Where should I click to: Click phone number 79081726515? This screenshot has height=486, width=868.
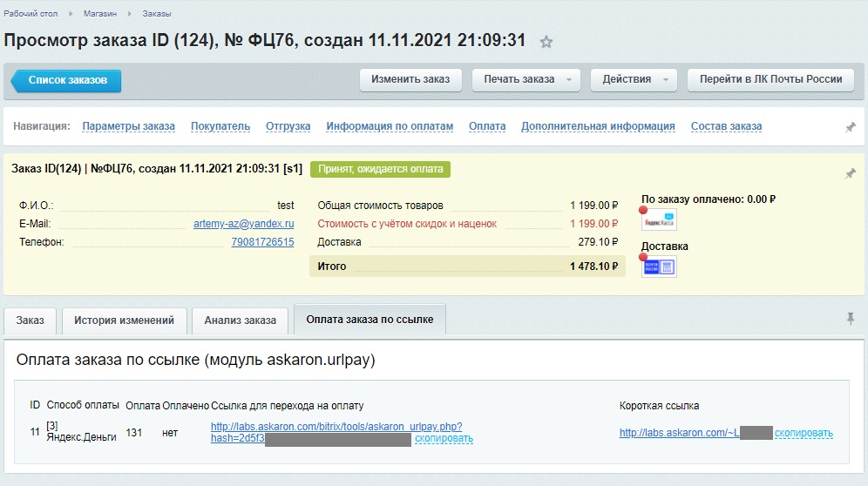262,242
